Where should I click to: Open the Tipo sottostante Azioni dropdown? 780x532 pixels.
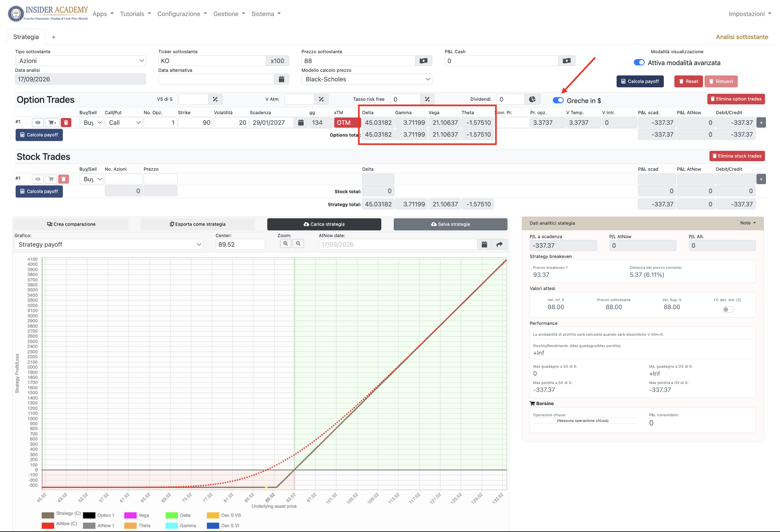coord(80,61)
